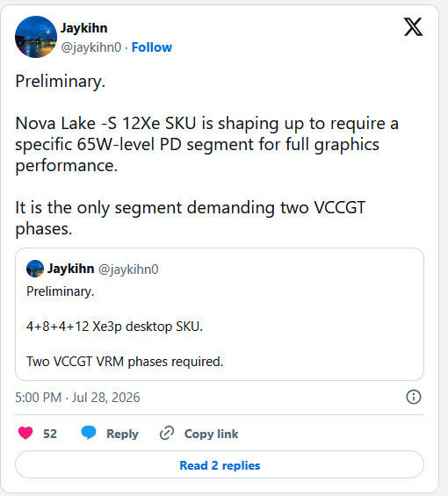Click the Reply text label
Screen dimensions: 448x496
point(122,434)
